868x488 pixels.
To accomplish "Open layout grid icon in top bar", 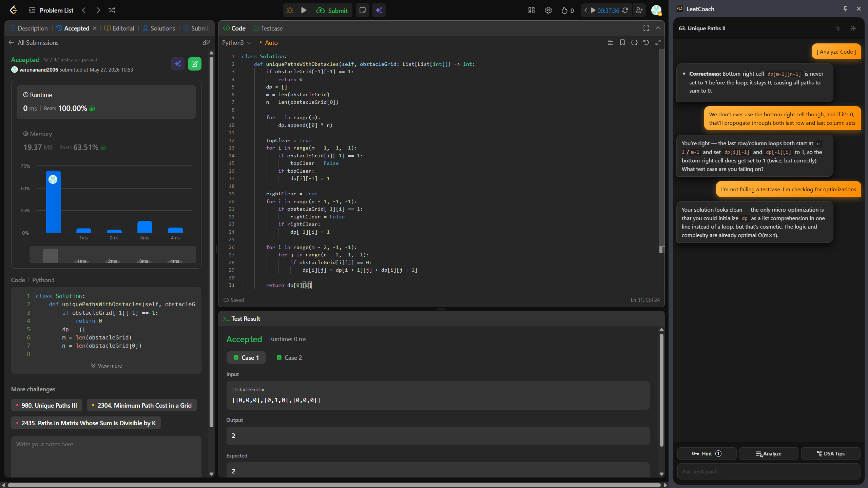I will 532,11.
